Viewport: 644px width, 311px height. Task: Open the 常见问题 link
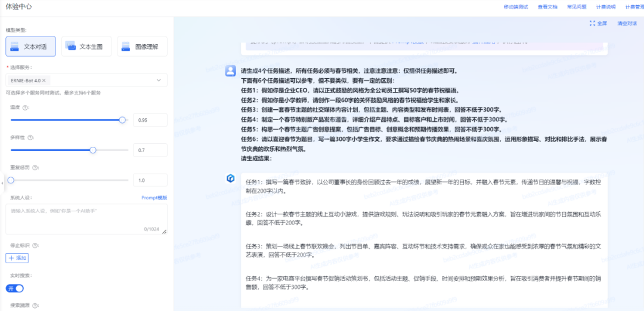click(577, 7)
